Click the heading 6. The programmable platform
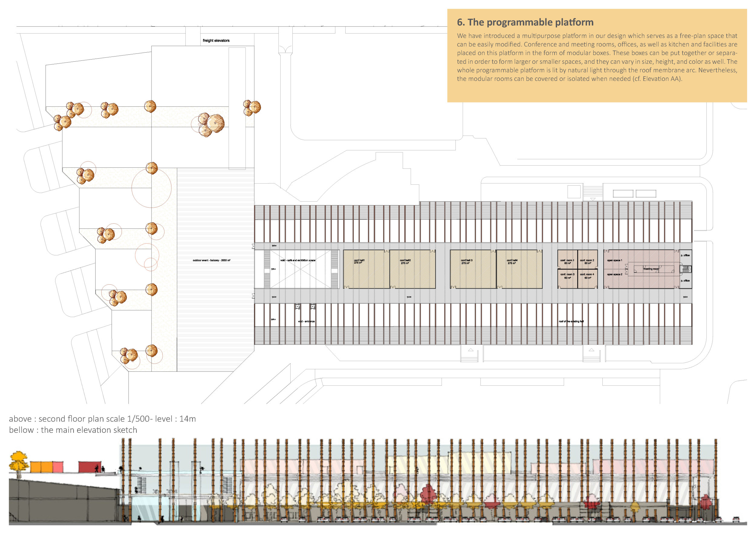The image size is (756, 534). 525,22
